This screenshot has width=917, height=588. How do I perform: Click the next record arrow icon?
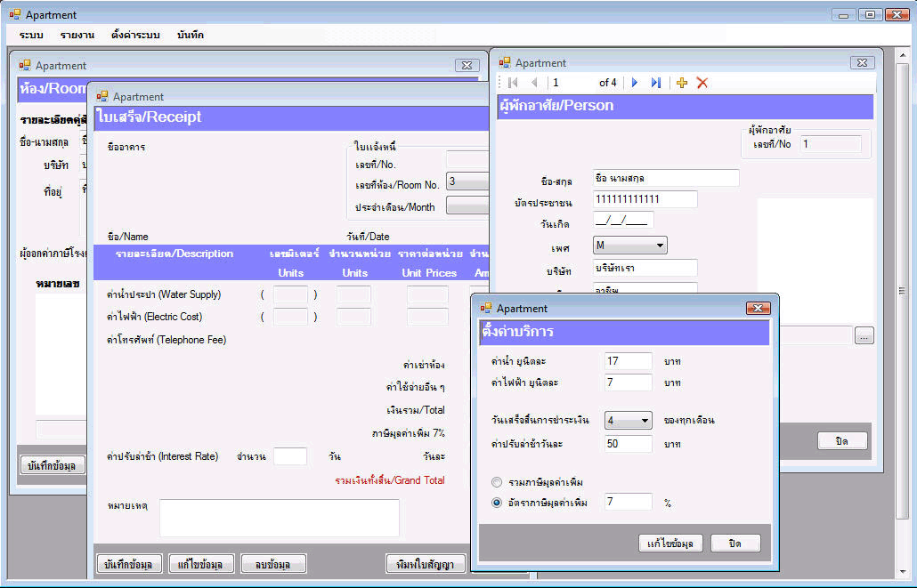pos(635,83)
